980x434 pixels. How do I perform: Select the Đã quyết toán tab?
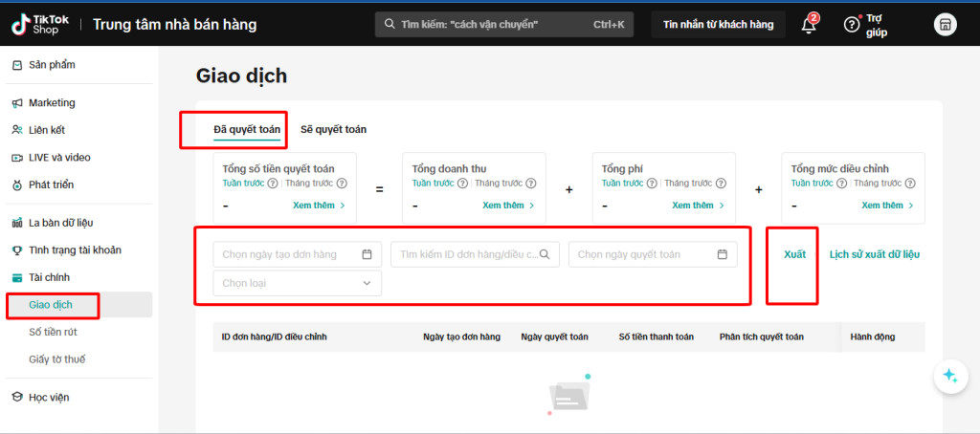coord(247,129)
